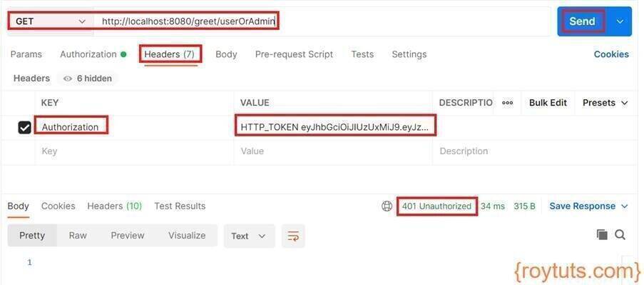Edit the Authorization key cell
Viewport: 644px width, 285px height.
pos(134,127)
